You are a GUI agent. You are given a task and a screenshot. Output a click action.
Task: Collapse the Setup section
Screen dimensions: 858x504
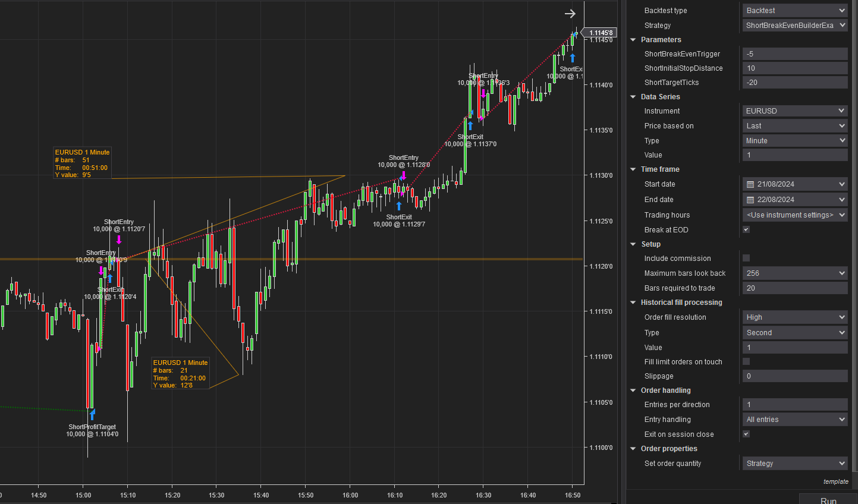tap(633, 244)
